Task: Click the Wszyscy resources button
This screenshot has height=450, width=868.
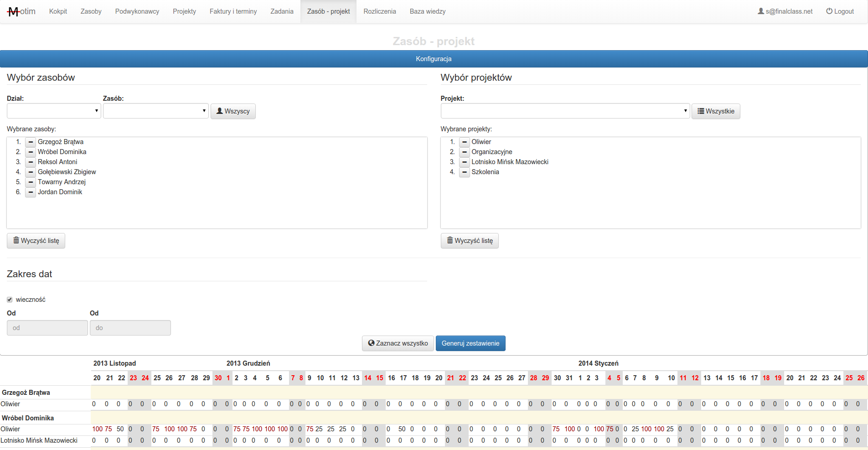Action: 233,111
